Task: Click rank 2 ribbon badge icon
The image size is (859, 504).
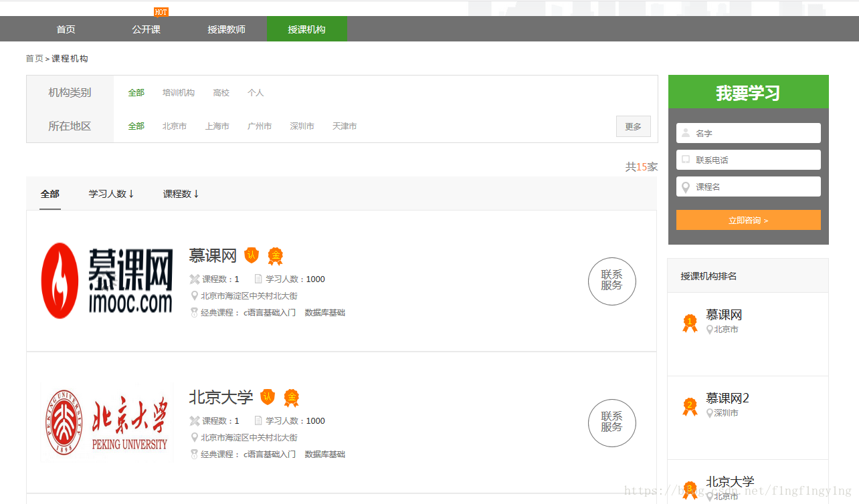Action: pyautogui.click(x=690, y=406)
